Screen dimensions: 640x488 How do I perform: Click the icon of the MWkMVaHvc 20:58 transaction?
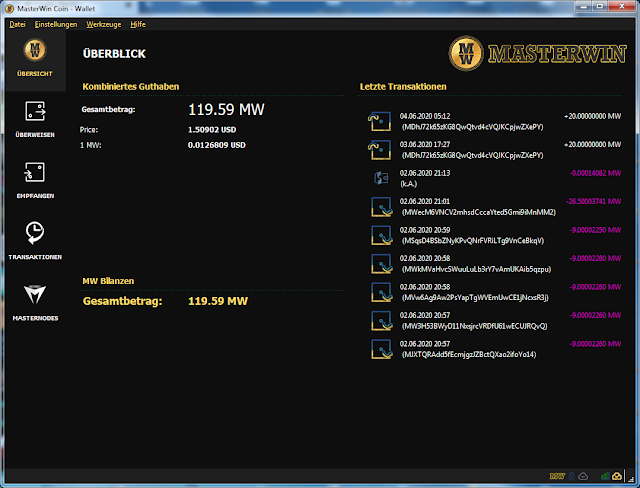[x=382, y=264]
